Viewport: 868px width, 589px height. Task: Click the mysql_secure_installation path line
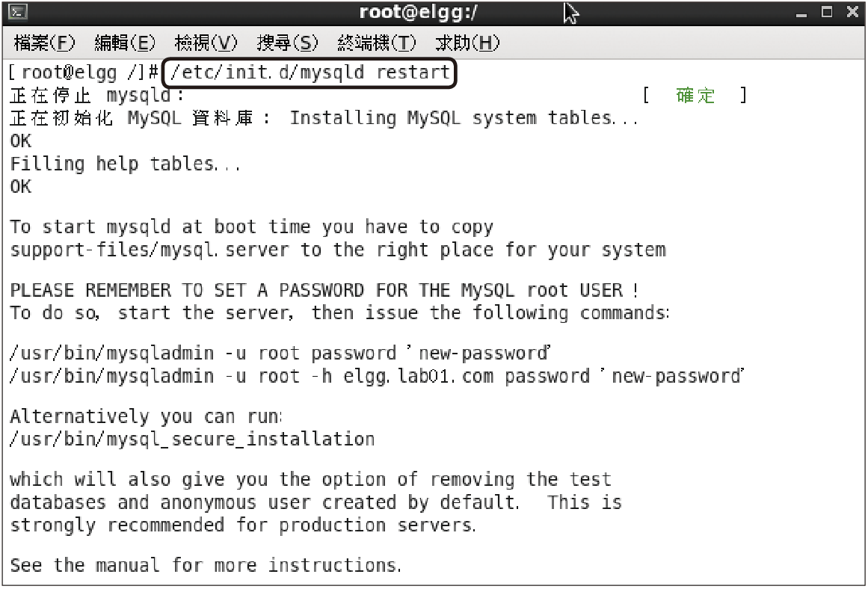192,439
